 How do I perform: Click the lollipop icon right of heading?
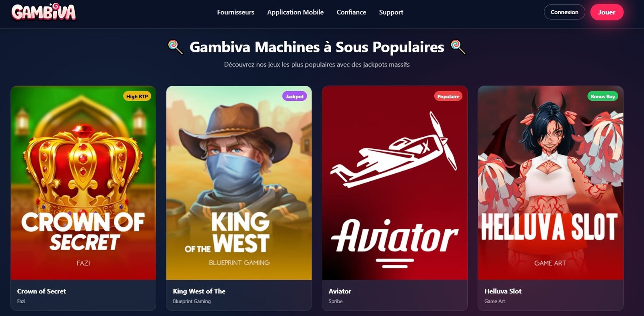coord(458,47)
